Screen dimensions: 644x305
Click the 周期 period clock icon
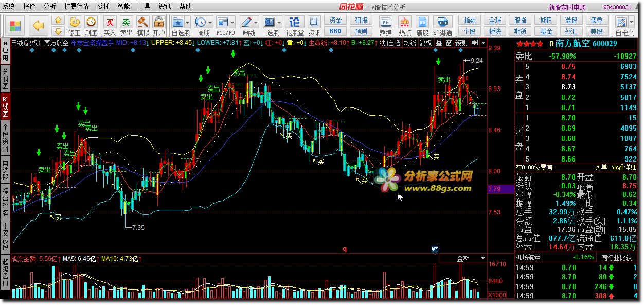tap(201, 23)
